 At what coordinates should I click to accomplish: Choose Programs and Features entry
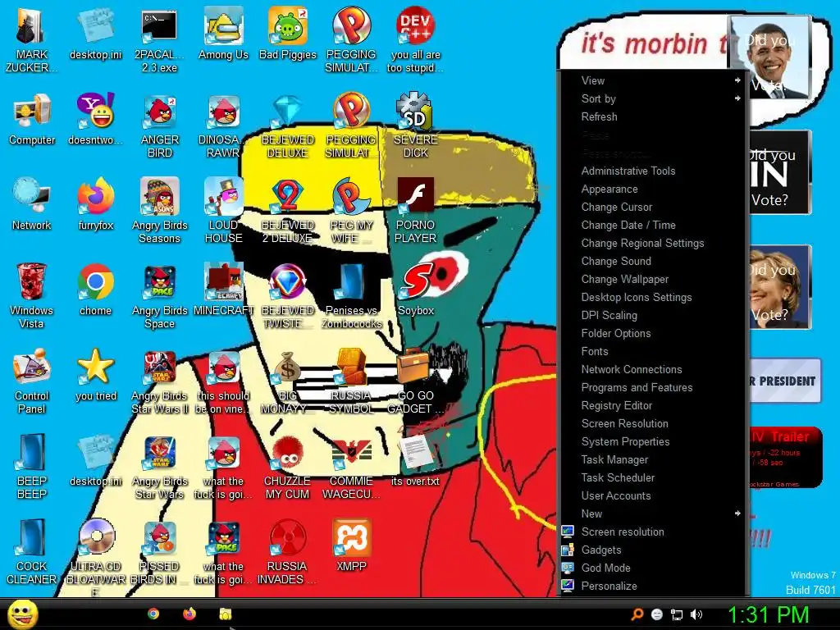653,387
